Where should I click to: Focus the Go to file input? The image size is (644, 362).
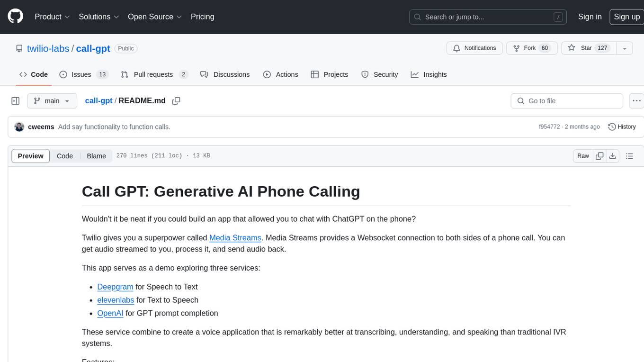(567, 101)
